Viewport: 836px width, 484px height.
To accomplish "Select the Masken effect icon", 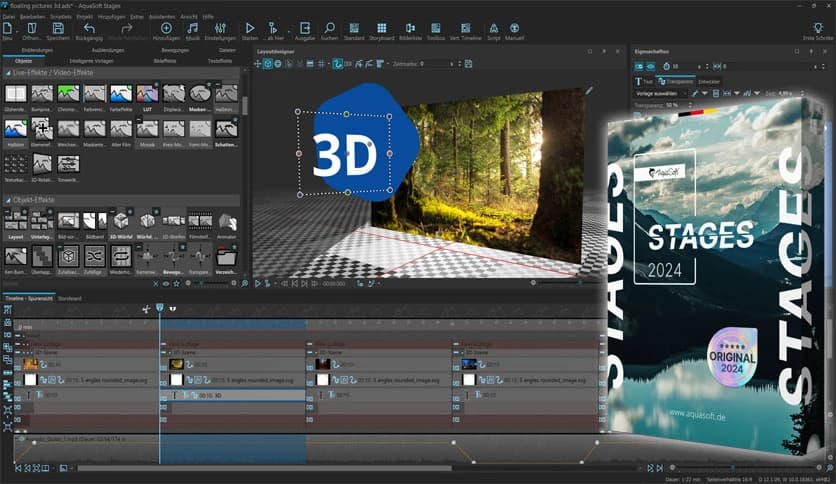I will [200, 94].
